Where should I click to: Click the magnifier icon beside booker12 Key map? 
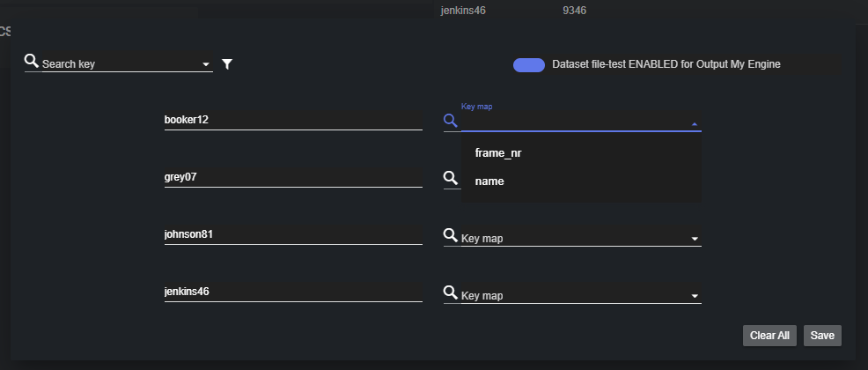451,120
